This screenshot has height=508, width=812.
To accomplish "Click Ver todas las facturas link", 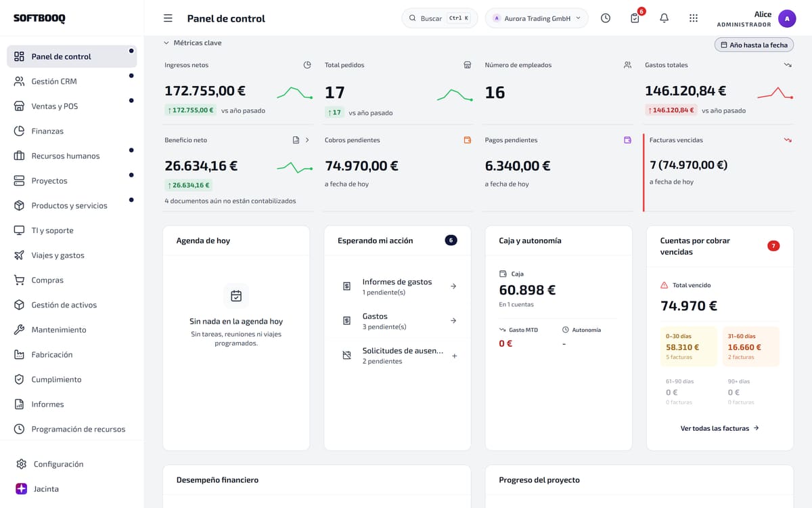I will coord(720,428).
